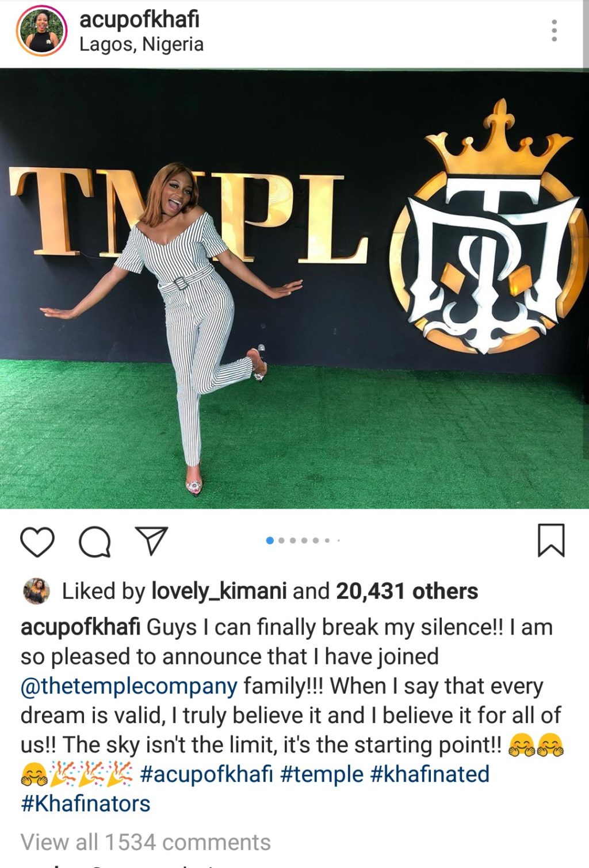Save post with bookmark icon
589x868 pixels.
pos(551,540)
